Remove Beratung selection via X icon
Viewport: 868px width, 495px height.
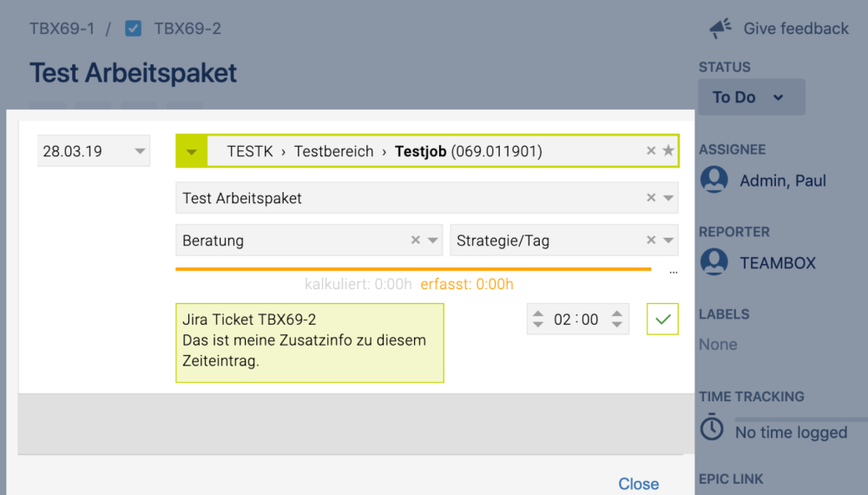click(415, 240)
